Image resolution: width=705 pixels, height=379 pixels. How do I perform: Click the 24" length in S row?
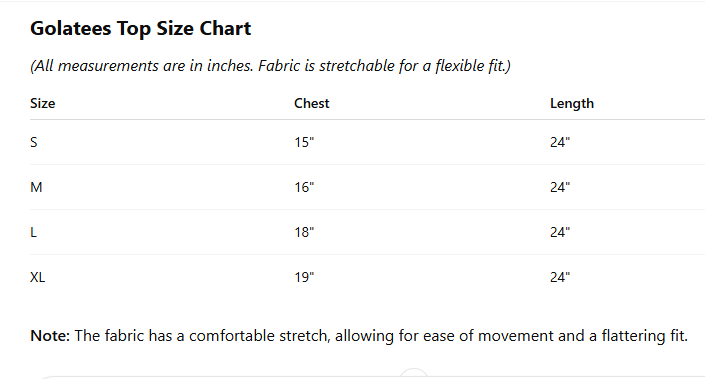[x=560, y=143]
